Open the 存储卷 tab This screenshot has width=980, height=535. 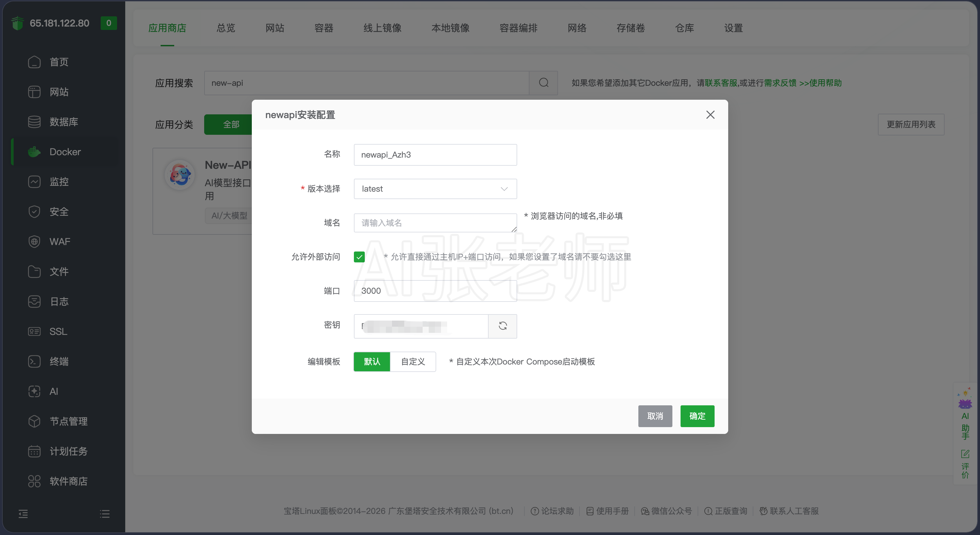(631, 28)
